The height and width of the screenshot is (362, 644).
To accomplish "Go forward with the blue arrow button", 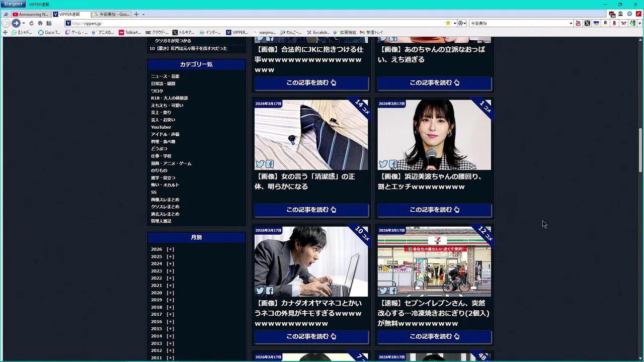I will [x=16, y=23].
